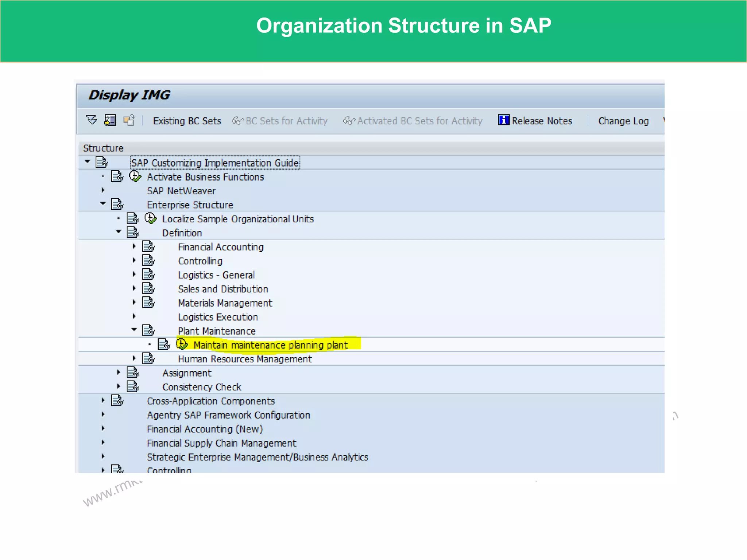Click the Expand All toolbar icon
Screen dimensions: 747x560
coord(92,120)
